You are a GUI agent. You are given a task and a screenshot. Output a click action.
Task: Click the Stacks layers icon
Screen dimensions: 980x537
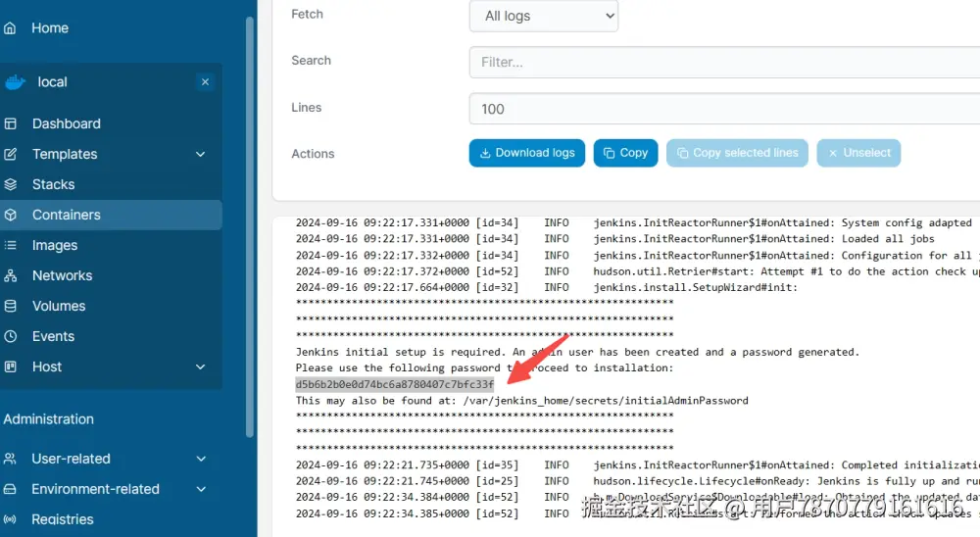click(x=11, y=184)
